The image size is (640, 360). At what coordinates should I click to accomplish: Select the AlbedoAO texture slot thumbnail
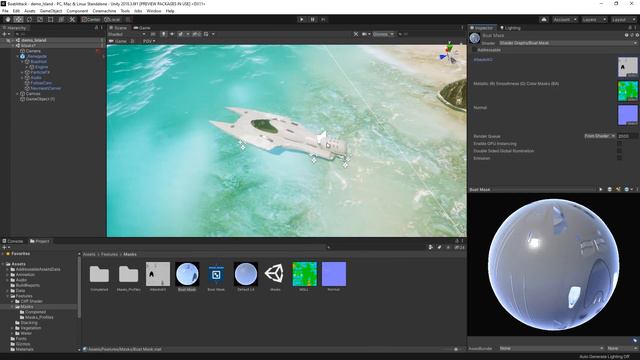[x=627, y=67]
